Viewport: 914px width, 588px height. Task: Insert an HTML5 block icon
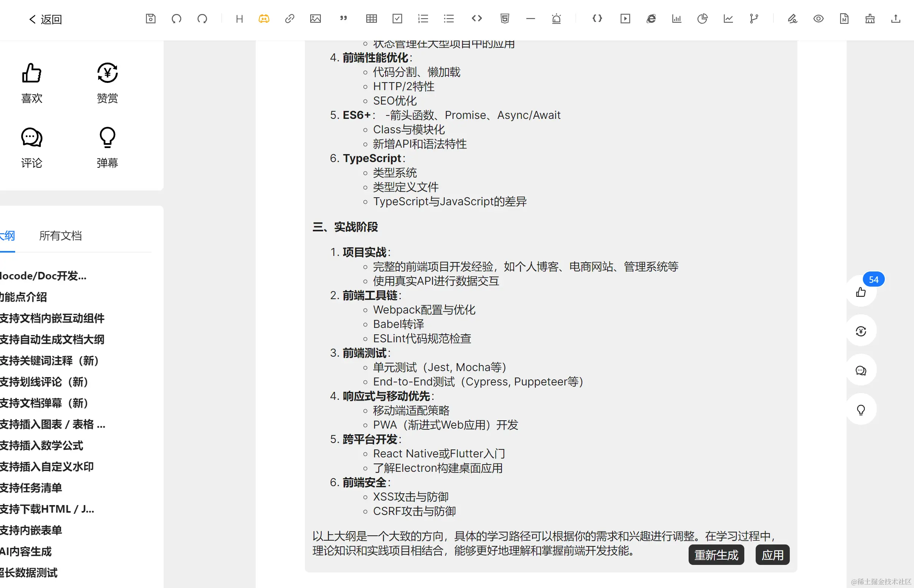[x=505, y=18]
